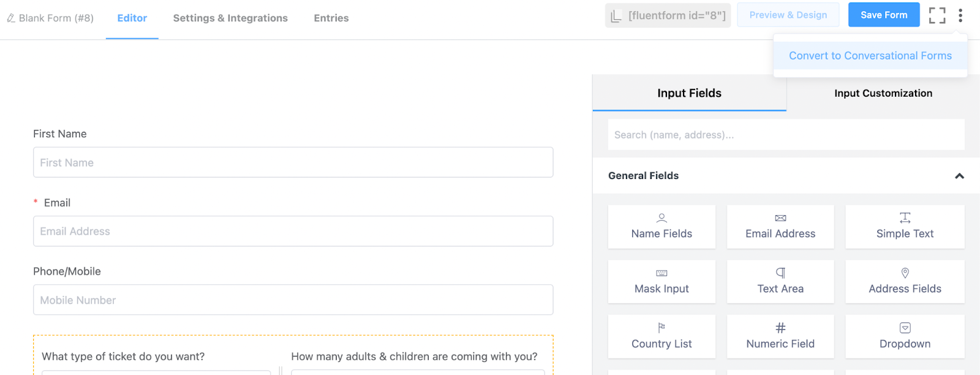Toggle fullscreen editor mode
Image resolution: width=980 pixels, height=375 pixels.
point(937,15)
